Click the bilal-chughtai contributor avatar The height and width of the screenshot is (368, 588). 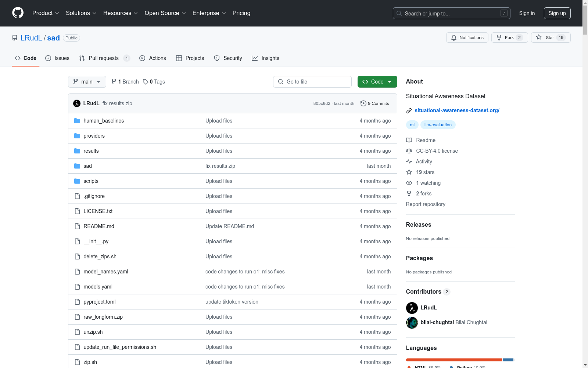(412, 322)
